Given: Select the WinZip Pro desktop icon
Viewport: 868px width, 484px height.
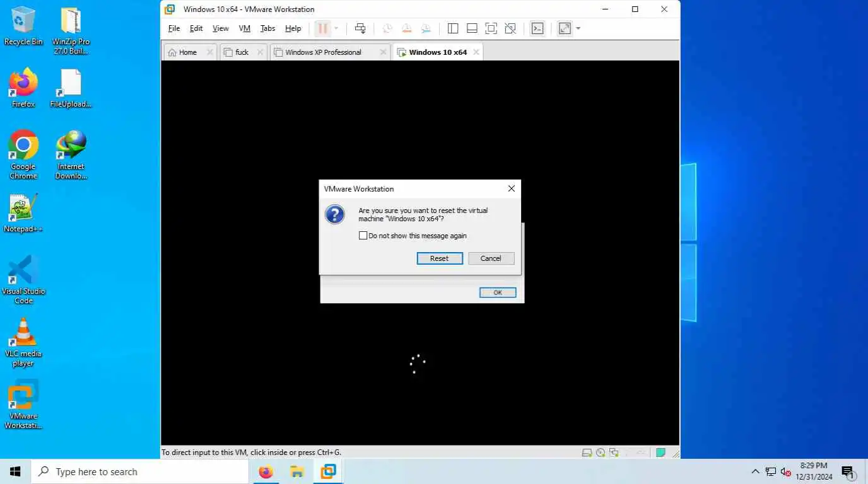Looking at the screenshot, I should pos(71,31).
